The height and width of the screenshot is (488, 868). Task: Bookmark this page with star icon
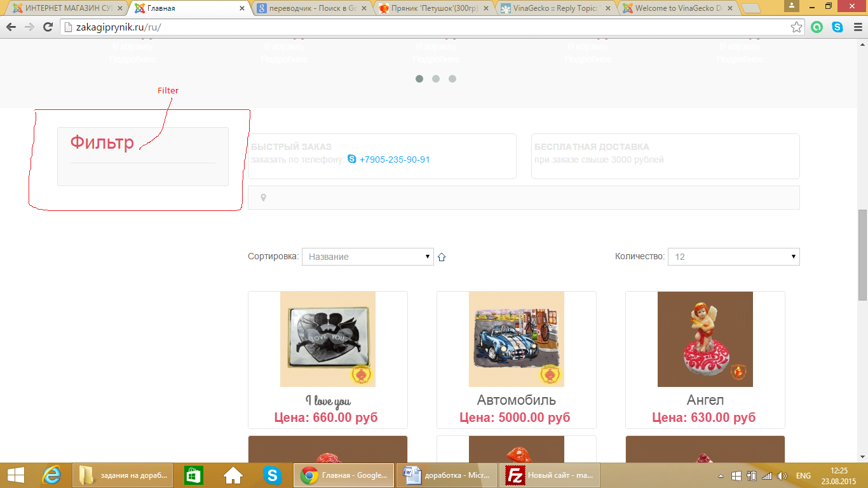(x=796, y=27)
